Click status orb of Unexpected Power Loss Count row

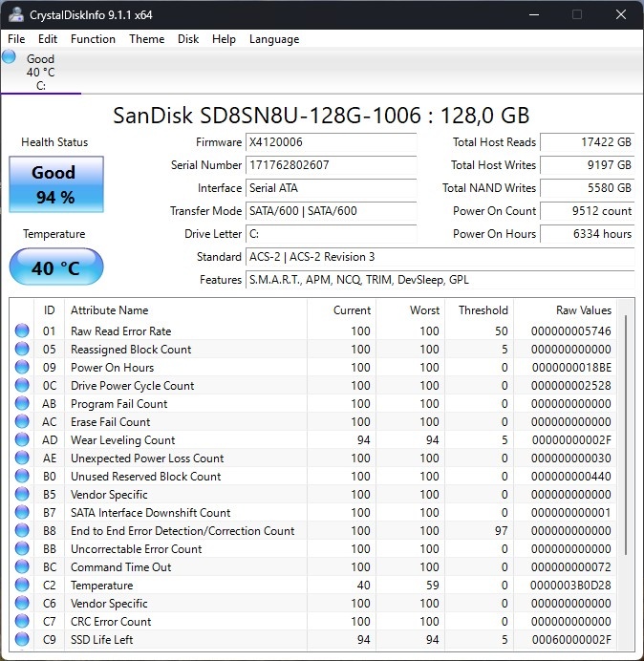[x=22, y=458]
